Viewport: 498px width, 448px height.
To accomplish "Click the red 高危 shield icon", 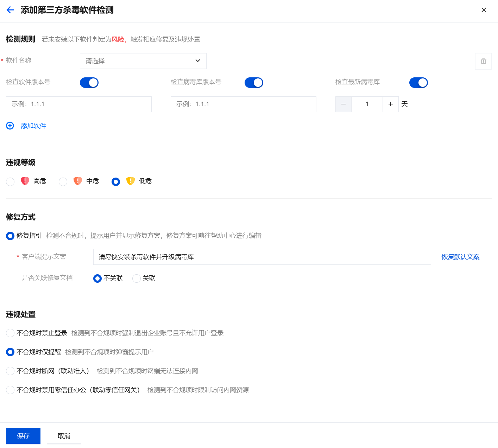I will coord(25,181).
